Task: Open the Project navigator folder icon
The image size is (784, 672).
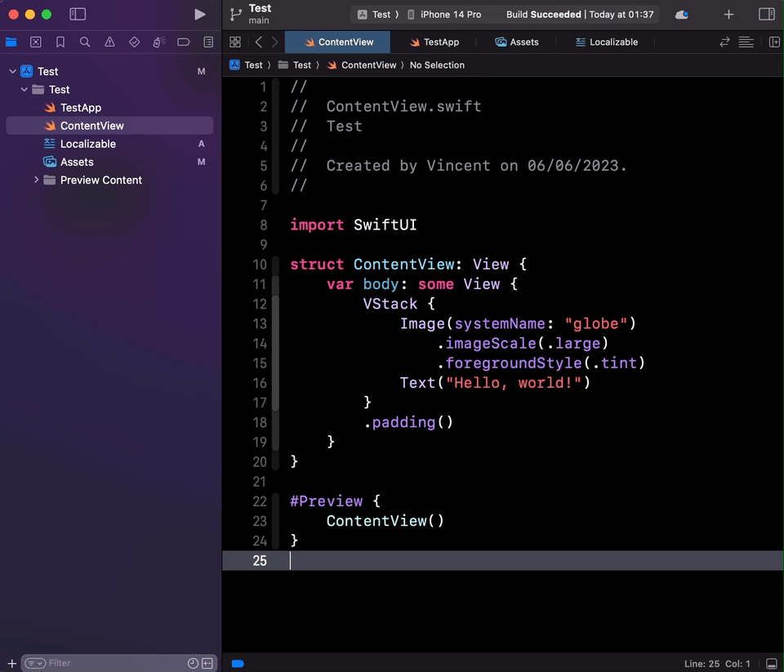Action: point(11,42)
